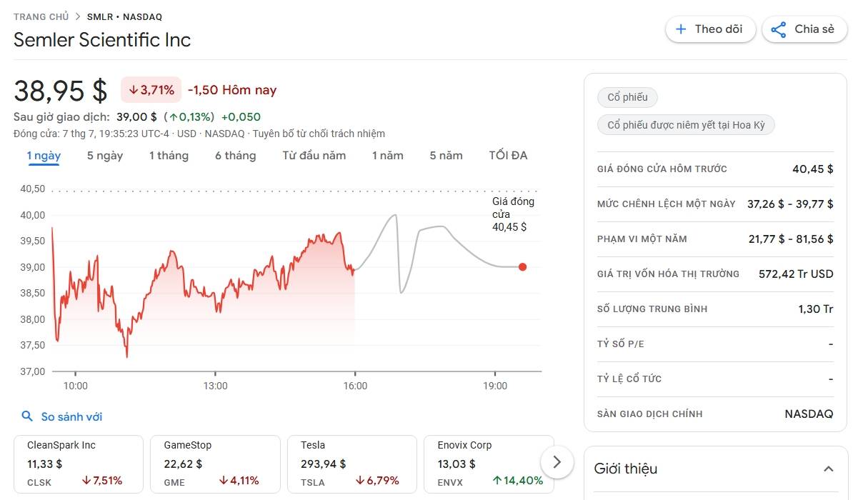This screenshot has height=500, width=868.
Task: Click the Cổ phiếu tag chip
Action: tap(627, 97)
